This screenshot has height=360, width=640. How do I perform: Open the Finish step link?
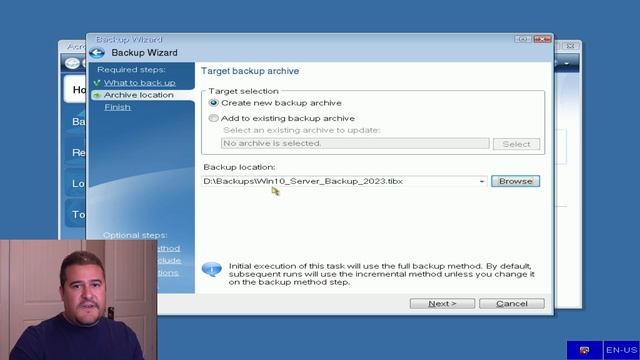[118, 107]
